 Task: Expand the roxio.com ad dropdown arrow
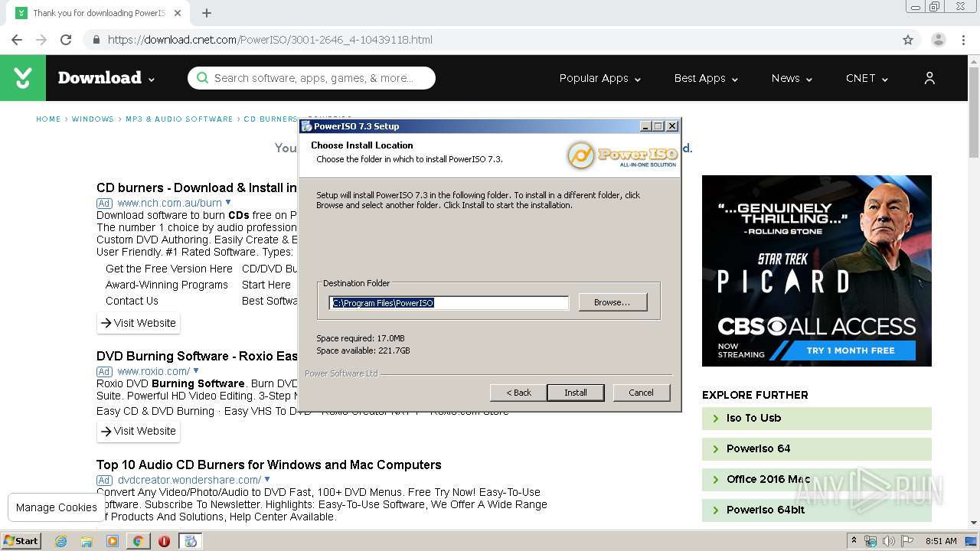(x=196, y=370)
